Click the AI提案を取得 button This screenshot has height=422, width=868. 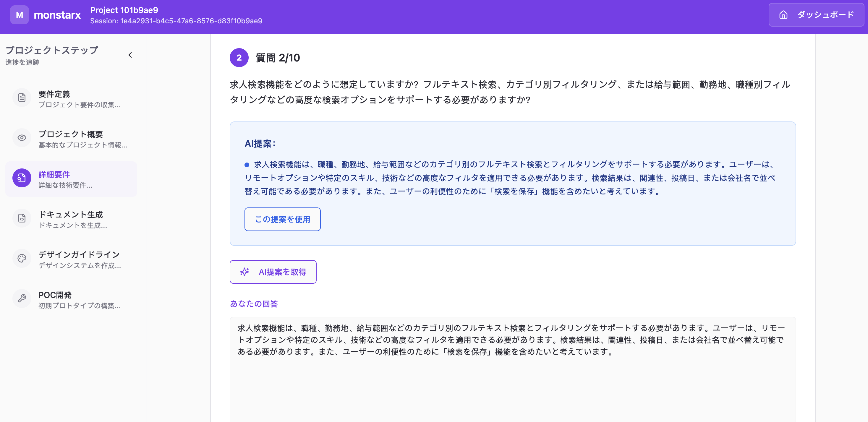click(x=273, y=272)
